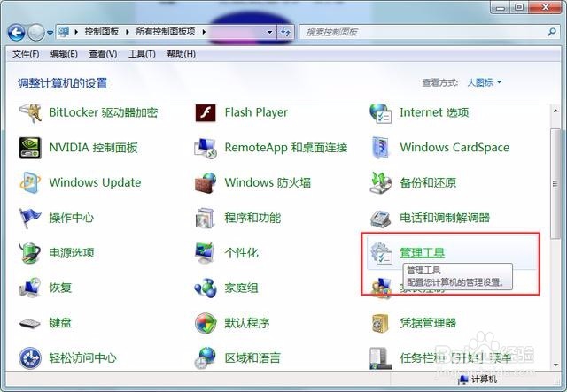Open 程序和功能 icon
Viewport: 567px width, 392px height.
pos(206,218)
